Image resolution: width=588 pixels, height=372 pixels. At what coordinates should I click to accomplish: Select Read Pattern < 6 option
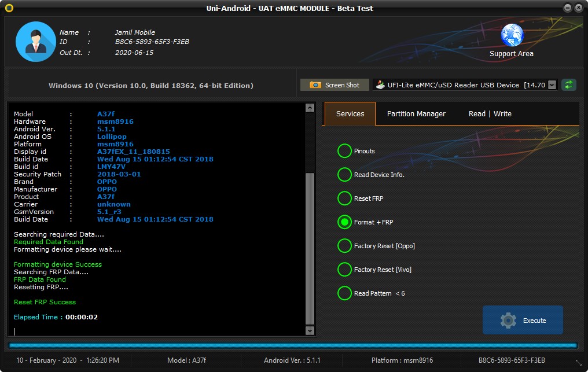(344, 293)
